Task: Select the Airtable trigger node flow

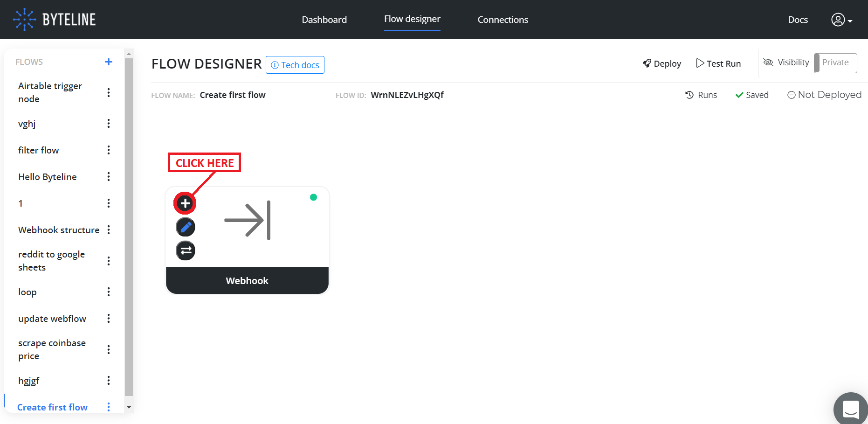Action: (x=50, y=92)
